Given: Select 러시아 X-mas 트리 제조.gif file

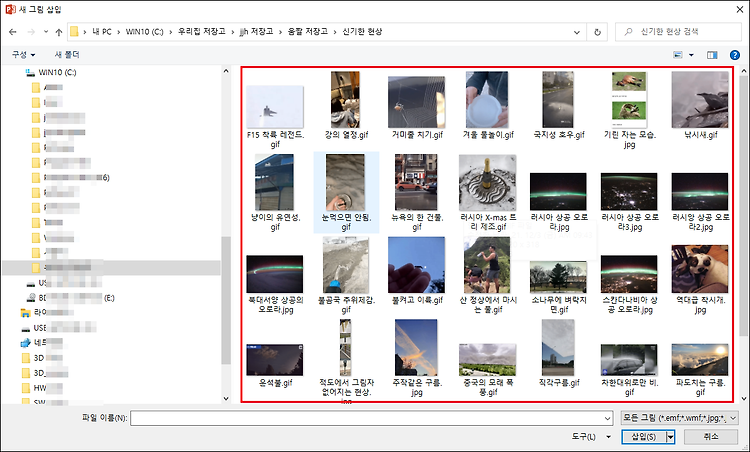Looking at the screenshot, I should click(488, 193).
